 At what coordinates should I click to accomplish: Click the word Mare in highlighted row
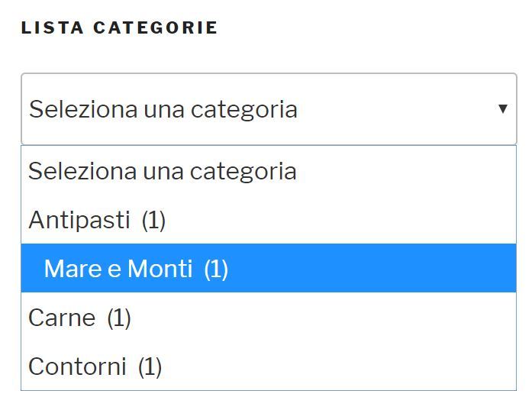coord(73,269)
